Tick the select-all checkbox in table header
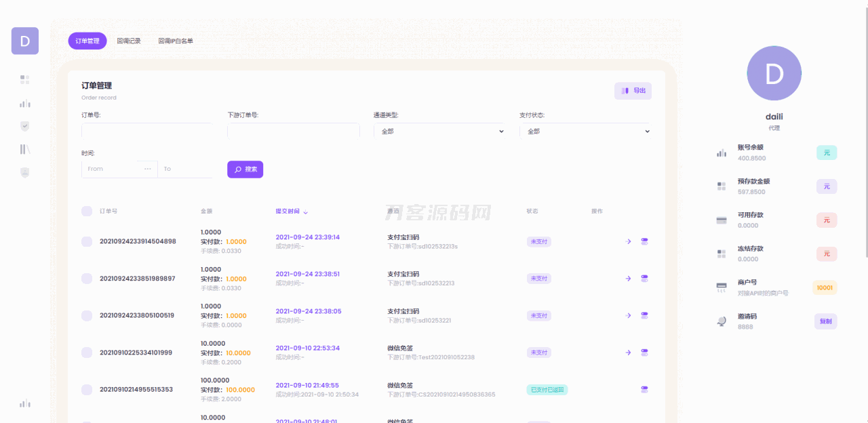Viewport: 868px width, 423px height. click(x=87, y=211)
